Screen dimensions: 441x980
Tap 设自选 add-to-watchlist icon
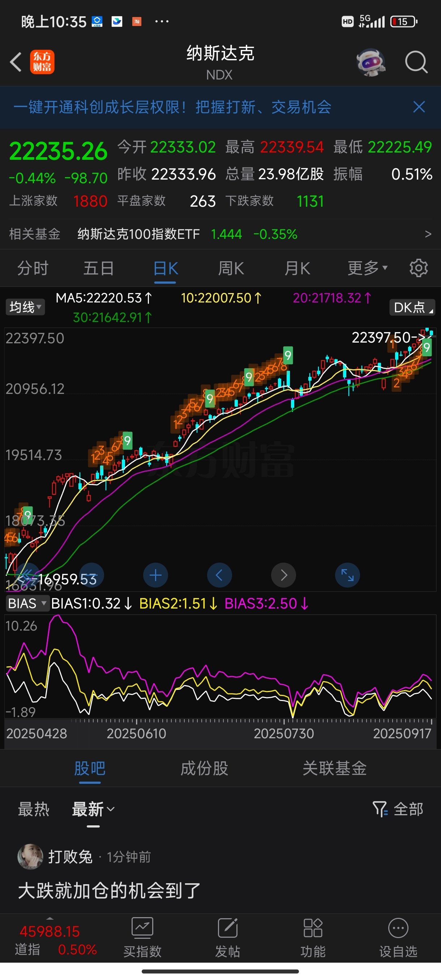(x=398, y=938)
